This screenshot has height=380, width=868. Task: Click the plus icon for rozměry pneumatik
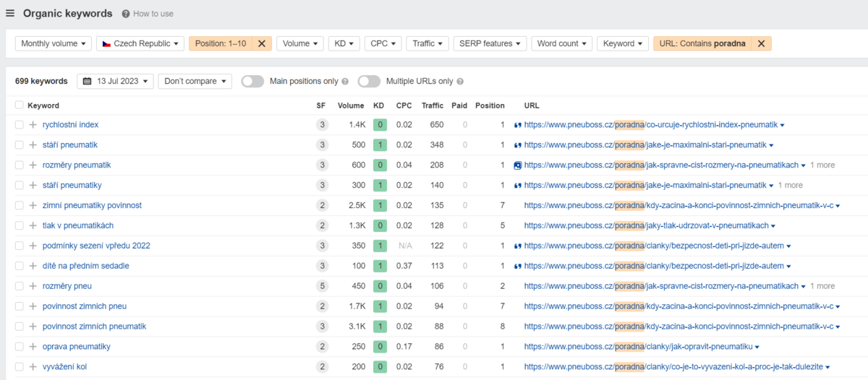(33, 165)
